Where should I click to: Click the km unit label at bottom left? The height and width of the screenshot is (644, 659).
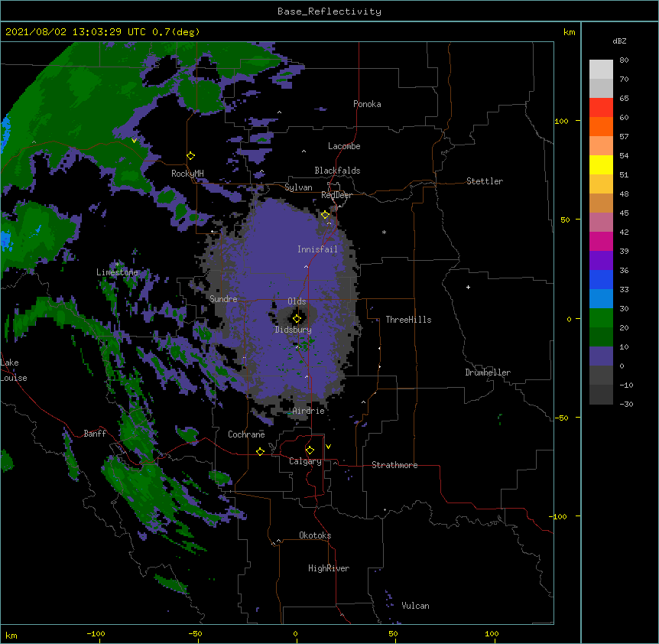click(11, 635)
